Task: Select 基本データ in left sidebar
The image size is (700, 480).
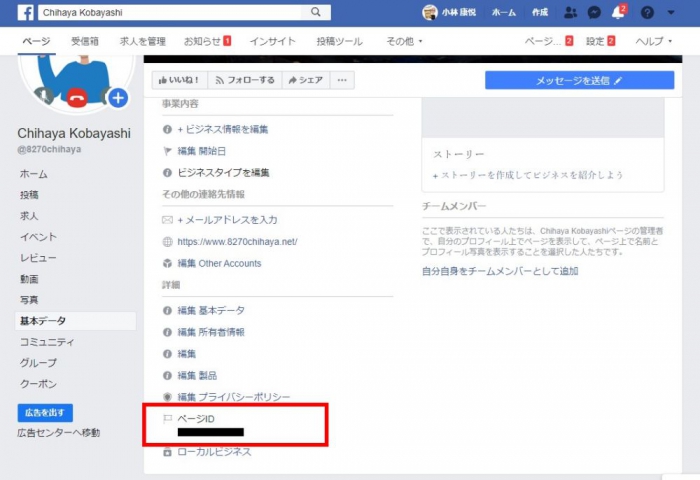Action: (75, 321)
